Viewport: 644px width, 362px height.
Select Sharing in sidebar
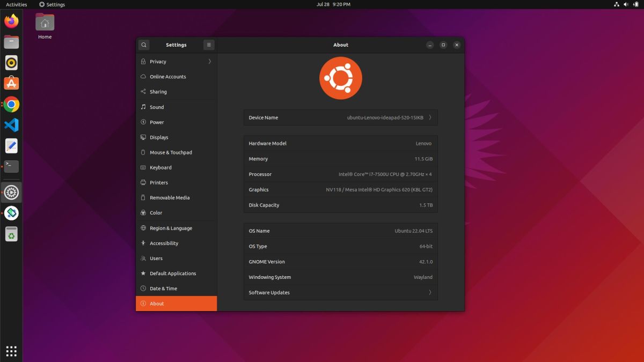(176, 92)
